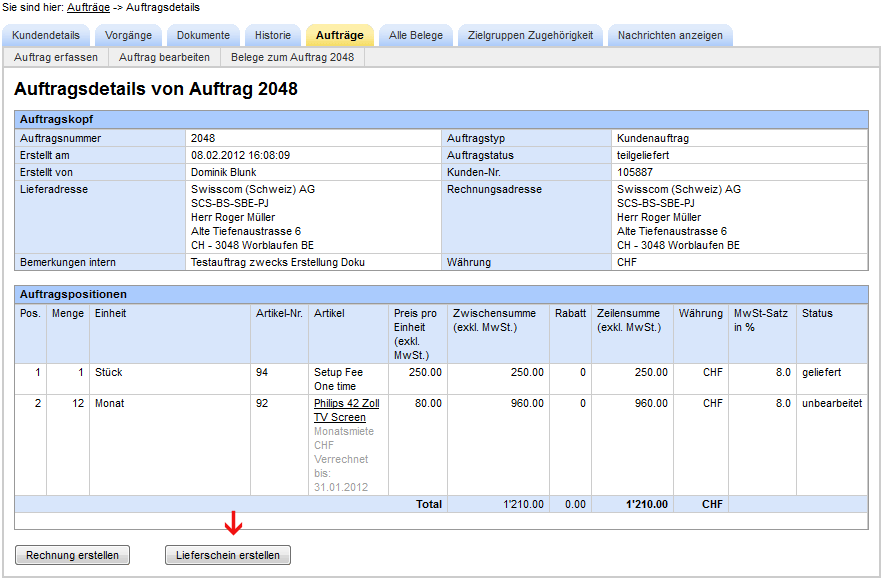Switch to the Vorgänge tab
885x581 pixels.
tap(128, 36)
